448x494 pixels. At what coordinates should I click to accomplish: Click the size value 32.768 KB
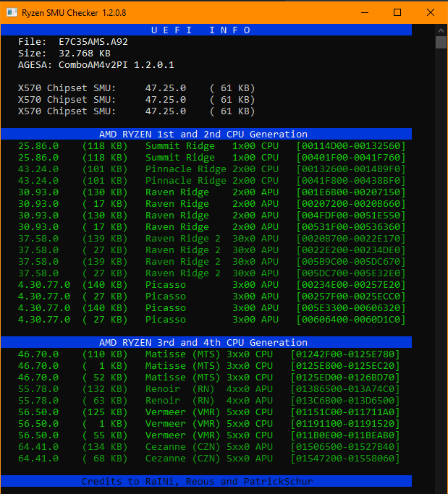click(x=85, y=54)
